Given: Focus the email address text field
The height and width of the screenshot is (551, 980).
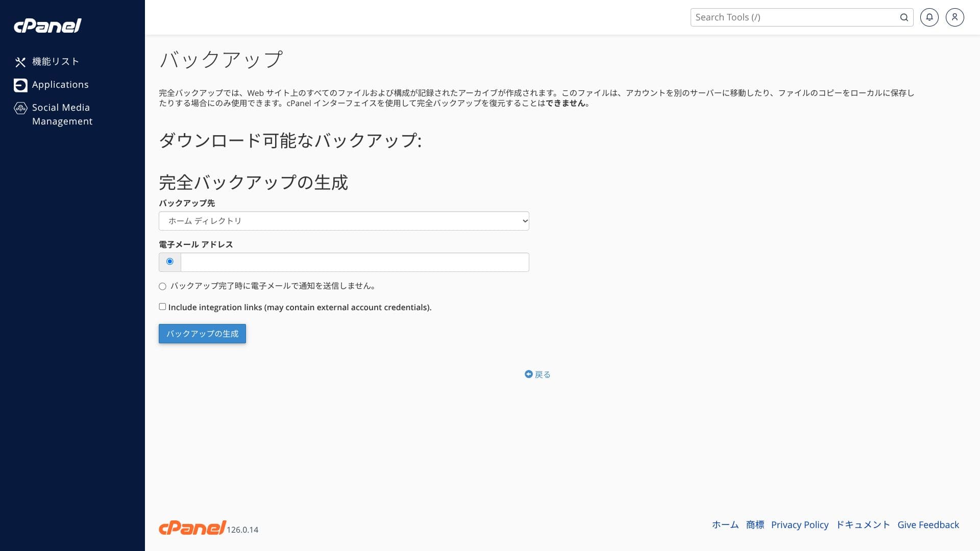Looking at the screenshot, I should click(x=355, y=262).
